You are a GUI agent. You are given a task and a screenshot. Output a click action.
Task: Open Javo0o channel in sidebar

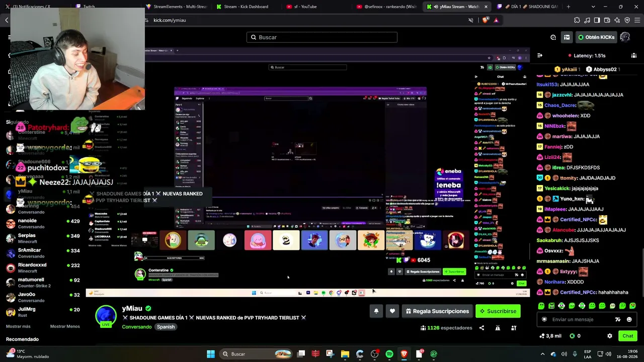click(x=43, y=297)
